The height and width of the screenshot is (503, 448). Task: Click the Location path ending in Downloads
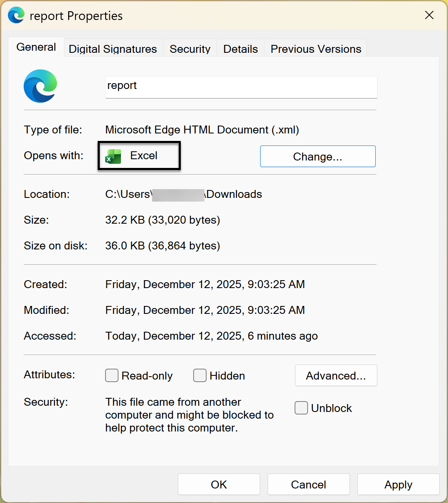click(183, 194)
